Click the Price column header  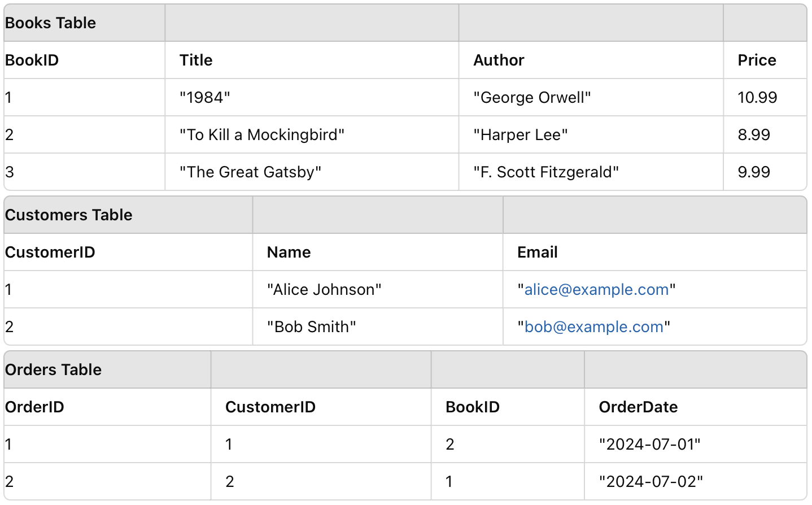(x=757, y=60)
